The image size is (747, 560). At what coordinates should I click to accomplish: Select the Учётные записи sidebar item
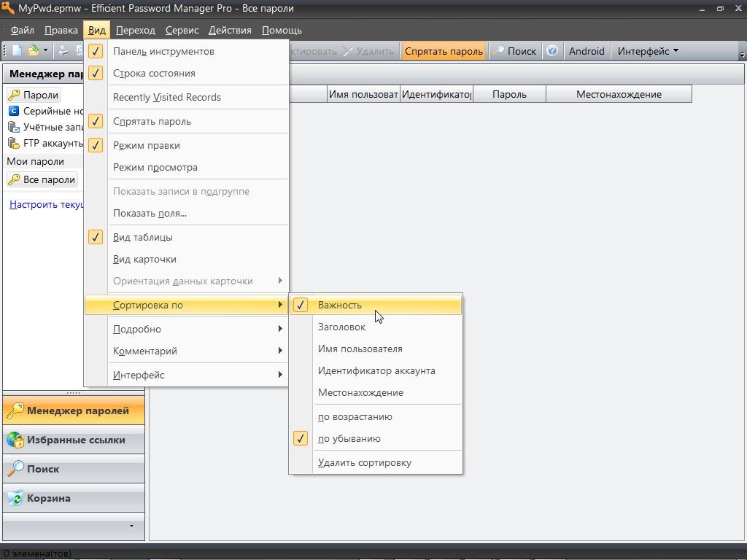click(x=45, y=127)
